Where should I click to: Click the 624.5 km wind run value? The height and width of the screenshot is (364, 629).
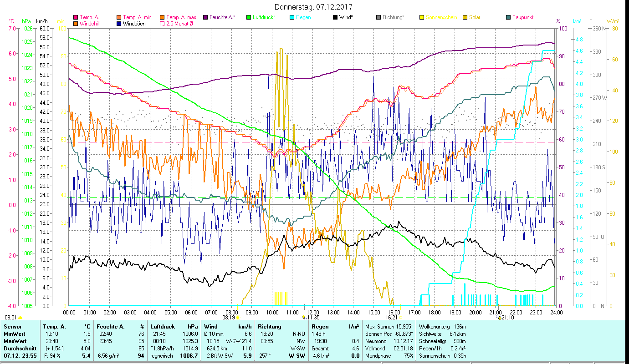click(x=216, y=349)
